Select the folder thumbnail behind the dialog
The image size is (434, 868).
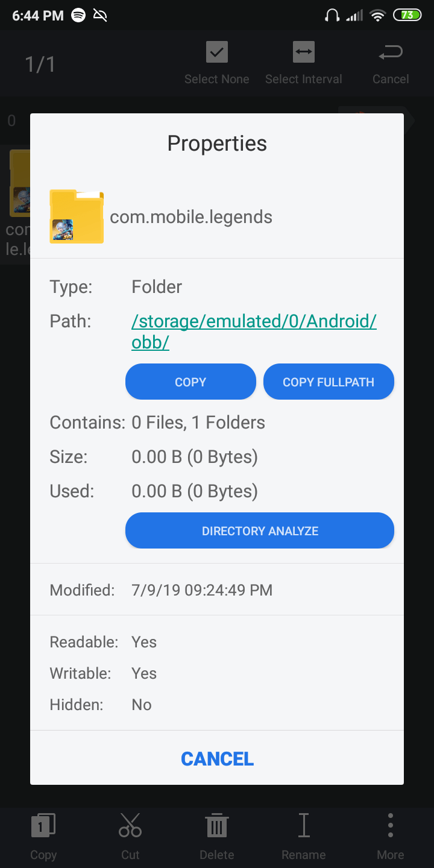pyautogui.click(x=19, y=184)
